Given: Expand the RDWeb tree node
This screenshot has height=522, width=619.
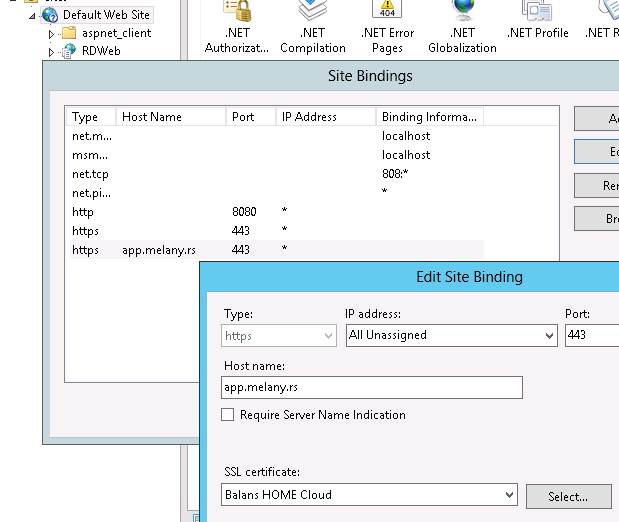Looking at the screenshot, I should click(x=51, y=51).
